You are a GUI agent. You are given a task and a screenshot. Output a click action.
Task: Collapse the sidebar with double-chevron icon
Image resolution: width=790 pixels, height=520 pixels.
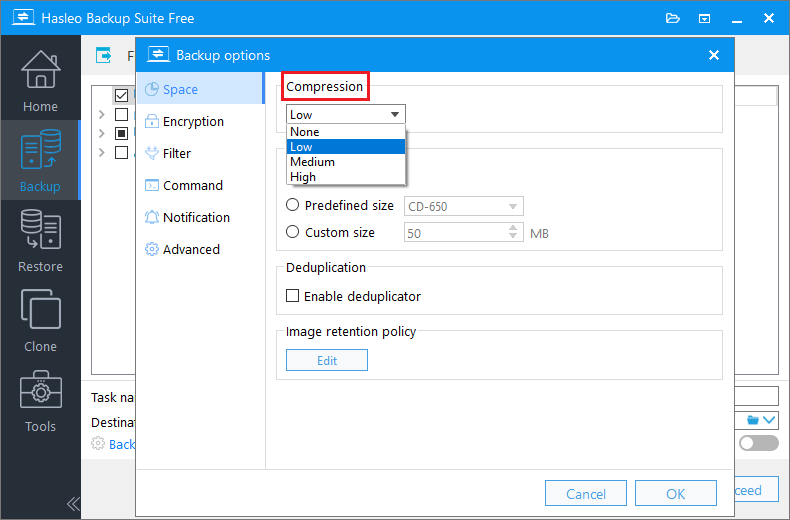pos(73,503)
